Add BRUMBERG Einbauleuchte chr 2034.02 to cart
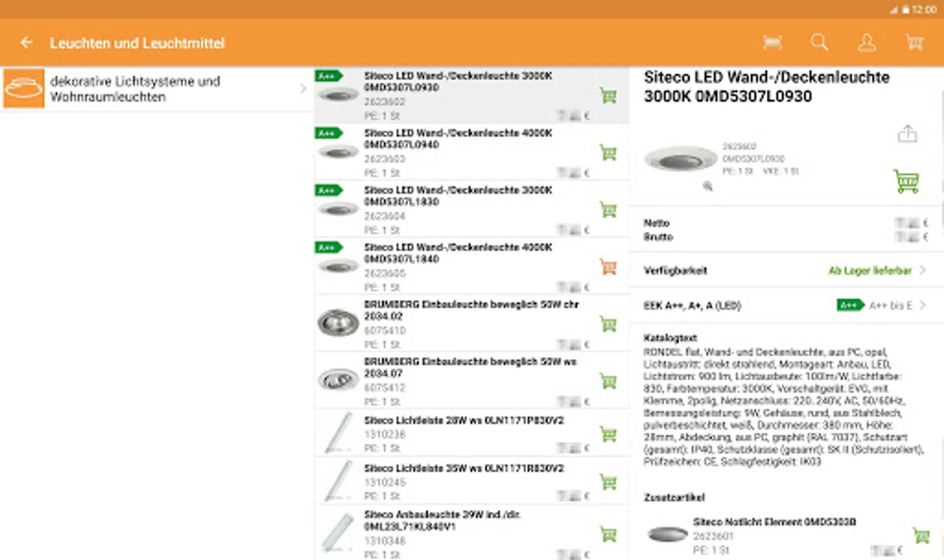This screenshot has height=560, width=944. pos(608,324)
